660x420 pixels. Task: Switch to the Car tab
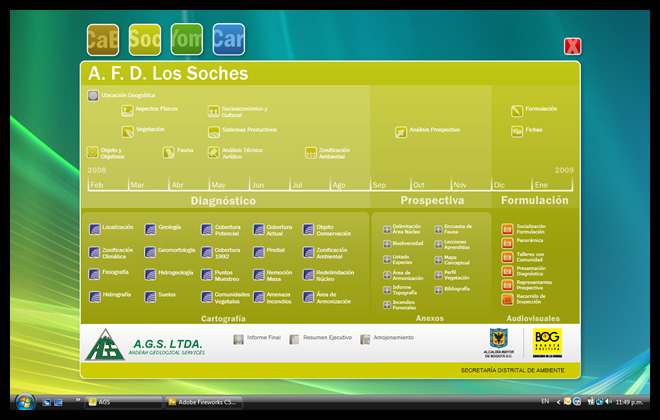[x=228, y=39]
